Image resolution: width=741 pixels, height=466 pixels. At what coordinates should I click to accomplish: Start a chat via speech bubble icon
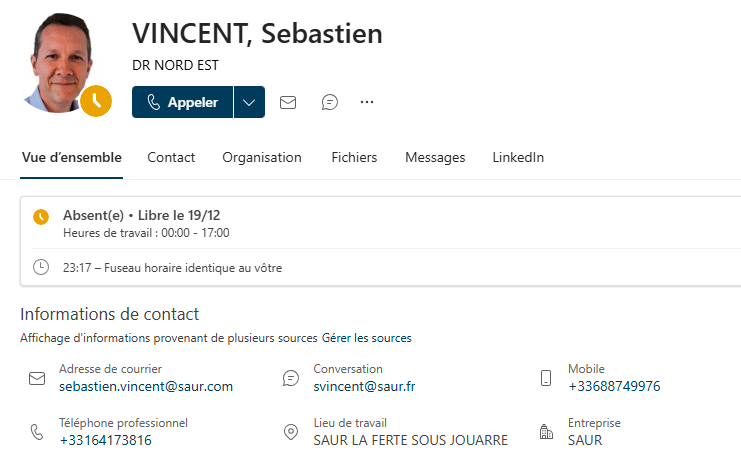coord(329,102)
